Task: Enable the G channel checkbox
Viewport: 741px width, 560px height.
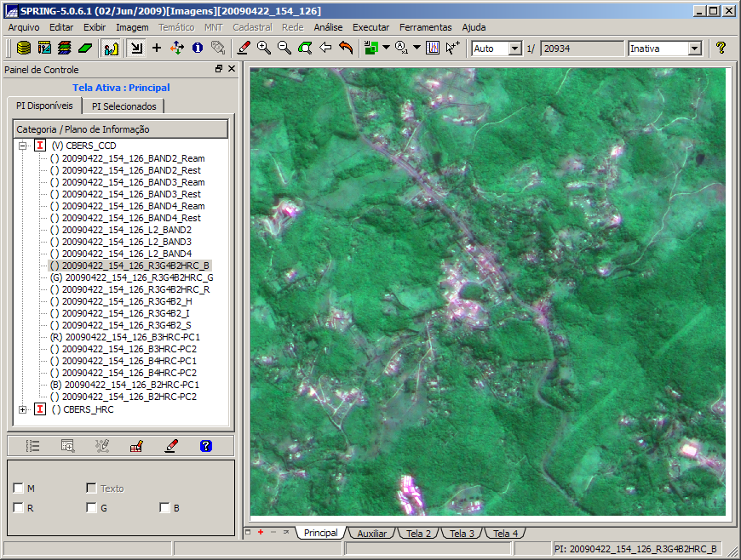Action: [x=91, y=508]
